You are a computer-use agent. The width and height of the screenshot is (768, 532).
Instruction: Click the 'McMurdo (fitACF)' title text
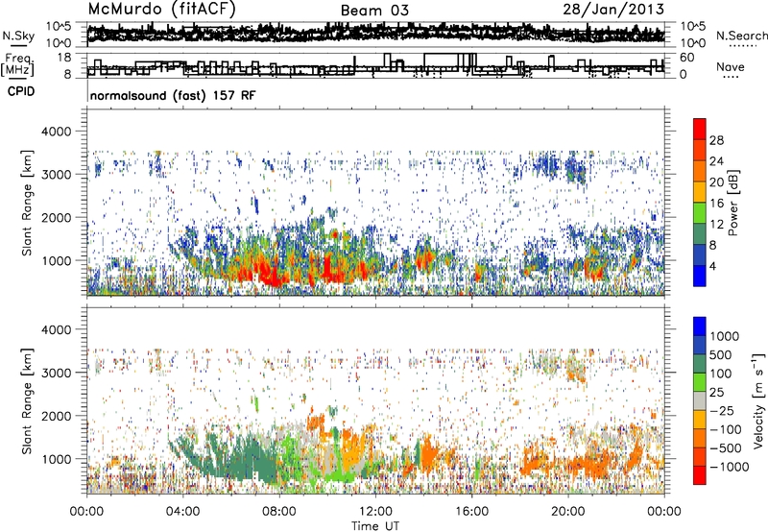[161, 10]
